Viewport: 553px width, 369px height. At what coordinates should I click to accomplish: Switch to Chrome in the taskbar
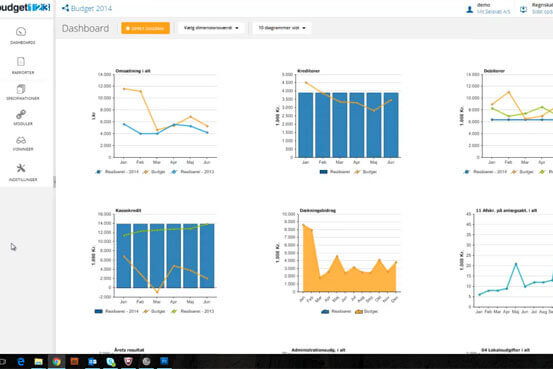pyautogui.click(x=56, y=362)
